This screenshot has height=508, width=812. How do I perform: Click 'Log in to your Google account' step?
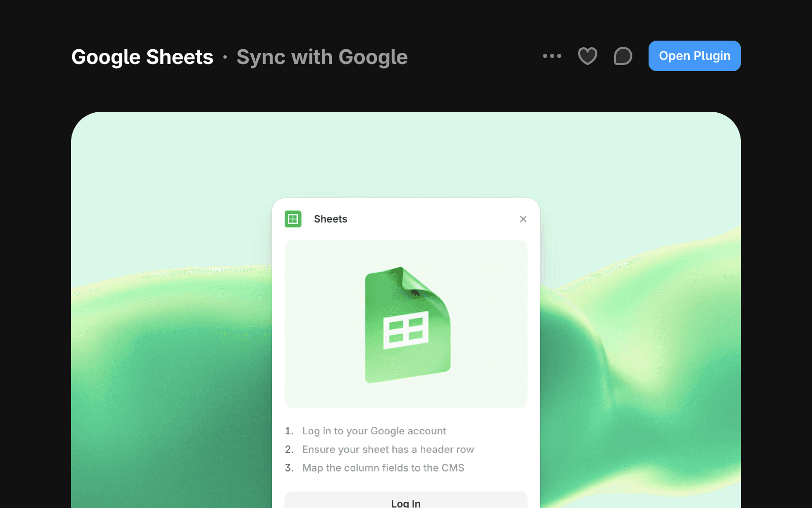[374, 431]
